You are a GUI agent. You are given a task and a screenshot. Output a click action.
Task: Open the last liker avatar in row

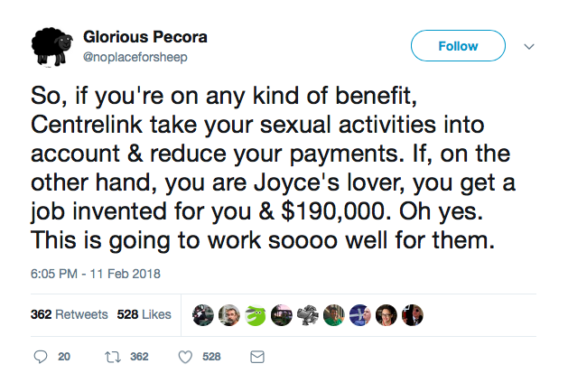(x=412, y=315)
